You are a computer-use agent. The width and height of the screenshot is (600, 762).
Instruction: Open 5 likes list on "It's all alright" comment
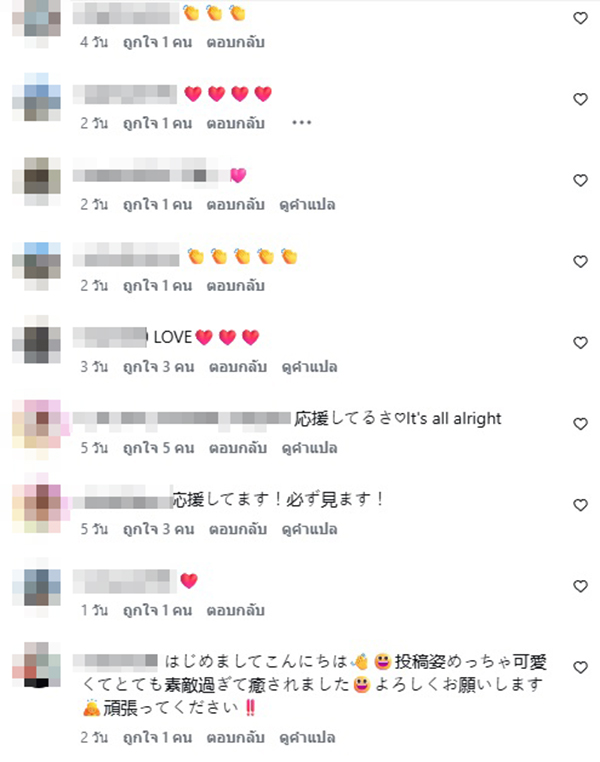click(158, 448)
